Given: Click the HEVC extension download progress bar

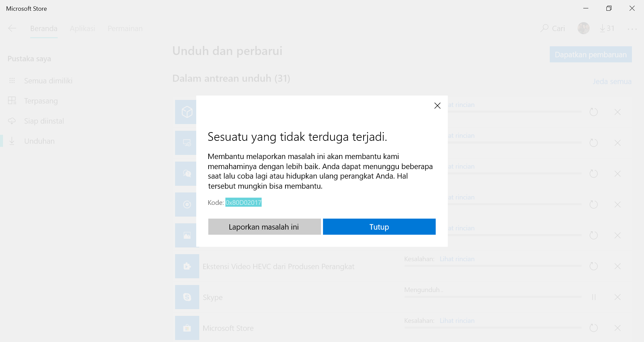Looking at the screenshot, I should coord(493,266).
